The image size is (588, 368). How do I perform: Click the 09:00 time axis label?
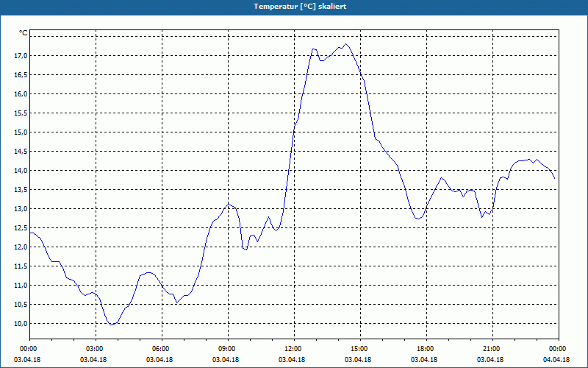coord(228,349)
